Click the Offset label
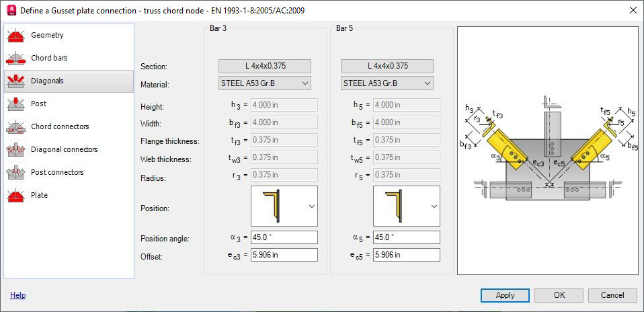The height and width of the screenshot is (312, 644). tap(151, 257)
